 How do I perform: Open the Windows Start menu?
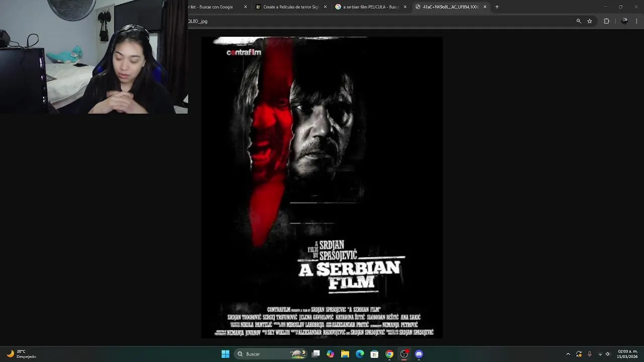click(x=225, y=354)
